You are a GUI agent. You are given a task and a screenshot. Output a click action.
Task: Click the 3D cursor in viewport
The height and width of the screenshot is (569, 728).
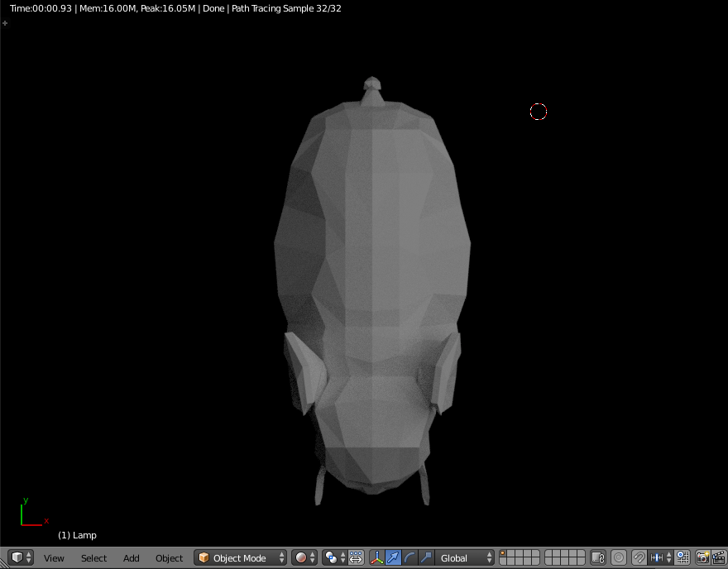pyautogui.click(x=539, y=112)
